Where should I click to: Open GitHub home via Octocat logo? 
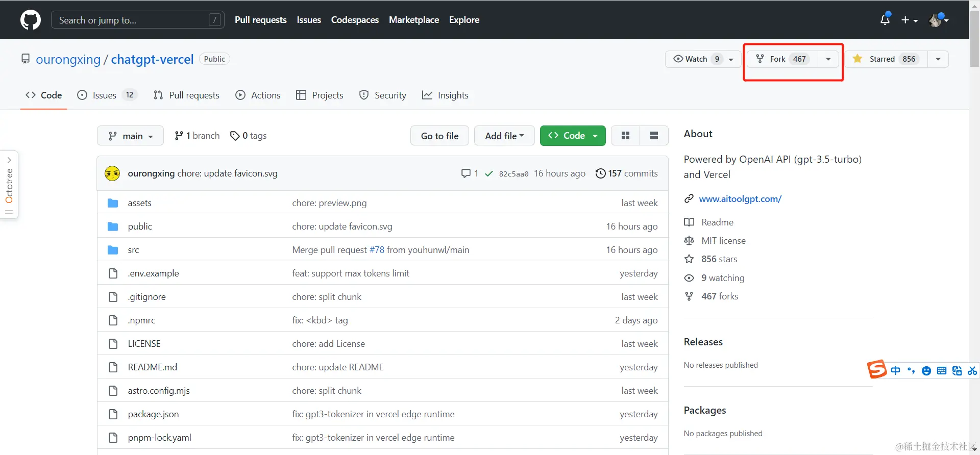pyautogui.click(x=31, y=20)
